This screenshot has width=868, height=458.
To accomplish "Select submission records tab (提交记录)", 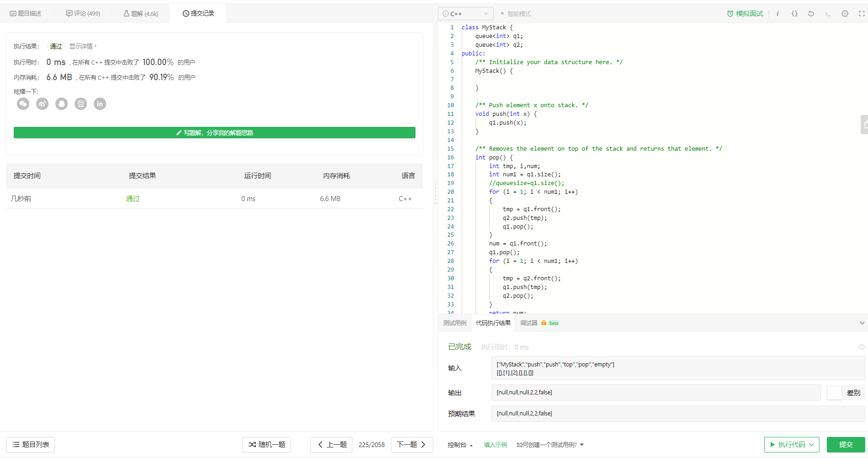I will 198,13.
